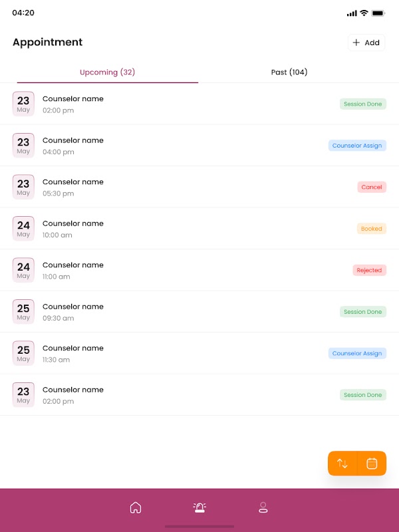Screen dimensions: 399x532
Task: Select the 11:00 am appointment entry
Action: [73, 271]
